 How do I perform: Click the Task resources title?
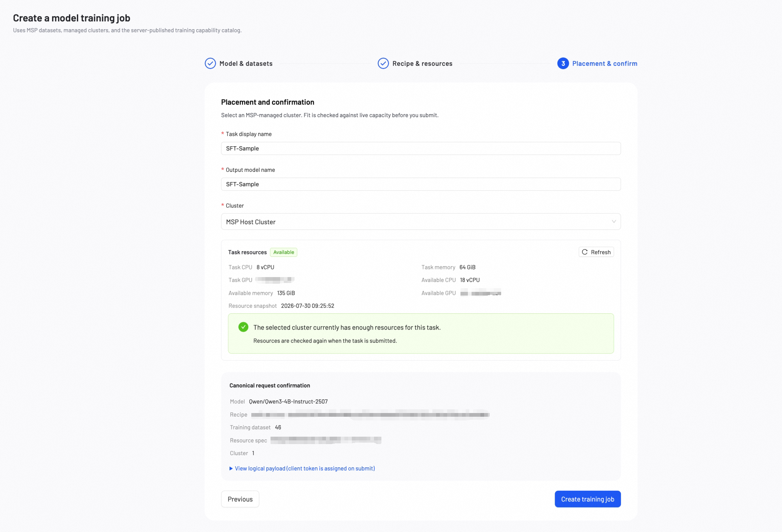pyautogui.click(x=247, y=252)
